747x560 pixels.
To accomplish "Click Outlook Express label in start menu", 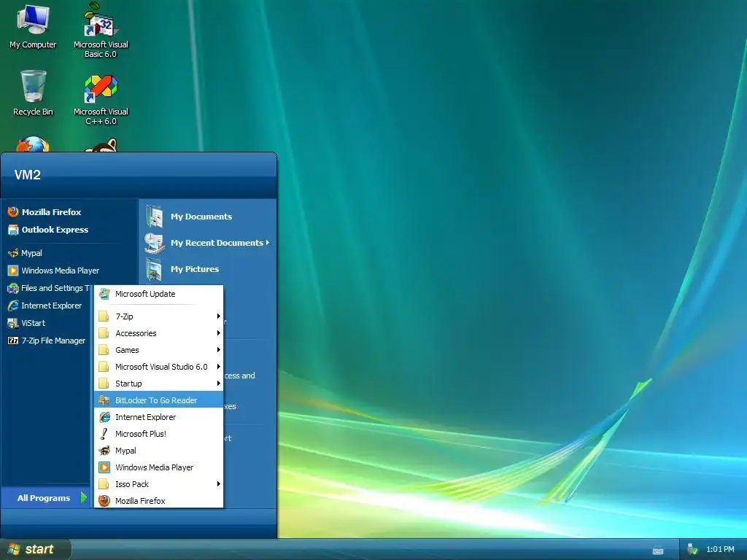I will pos(55,230).
